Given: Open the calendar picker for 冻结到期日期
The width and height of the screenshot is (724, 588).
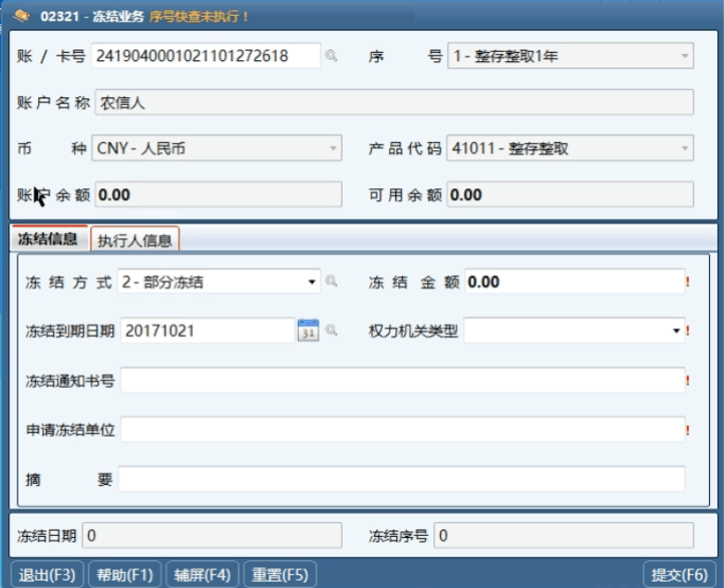Looking at the screenshot, I should click(x=307, y=330).
